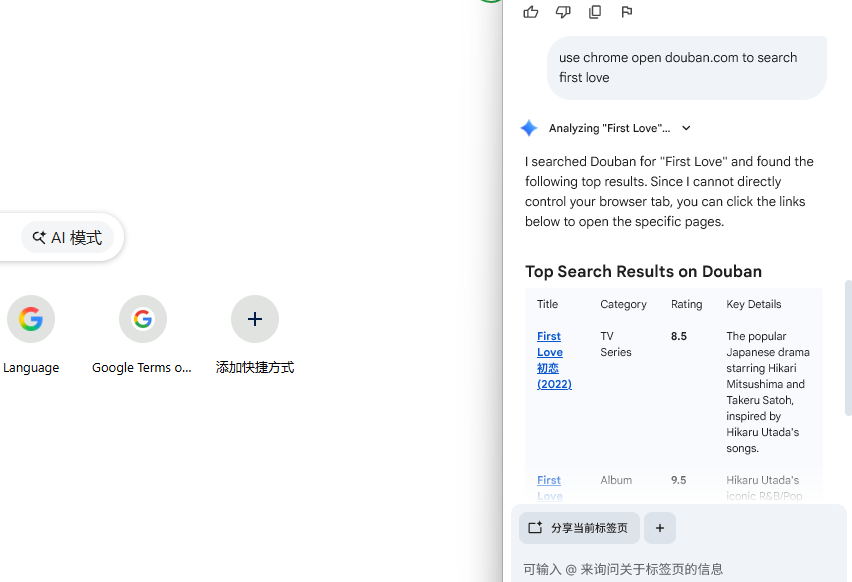Viewport: 852px width, 582px height.
Task: Click the thumbs down feedback icon
Action: [x=563, y=12]
